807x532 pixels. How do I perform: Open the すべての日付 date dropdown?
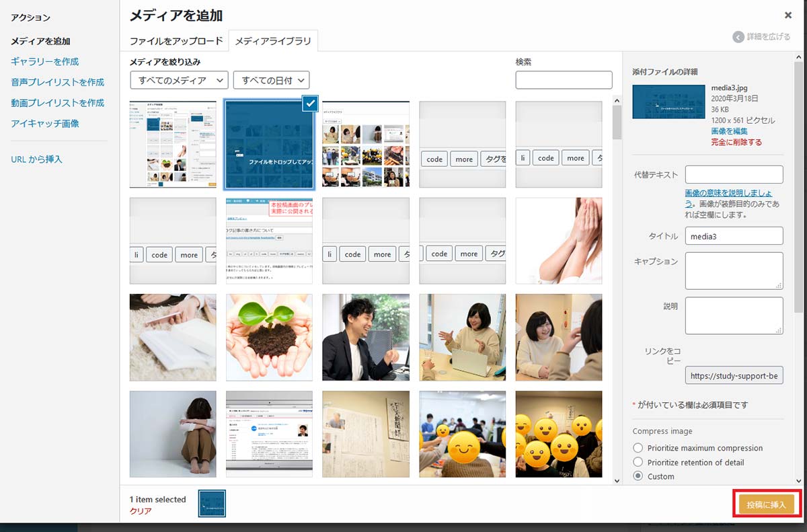coord(271,80)
